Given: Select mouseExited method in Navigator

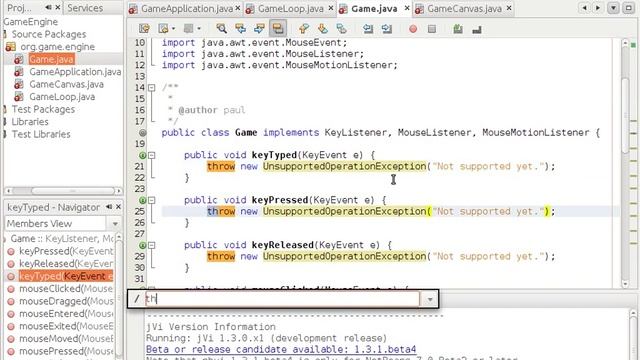Looking at the screenshot, I should [x=66, y=326].
